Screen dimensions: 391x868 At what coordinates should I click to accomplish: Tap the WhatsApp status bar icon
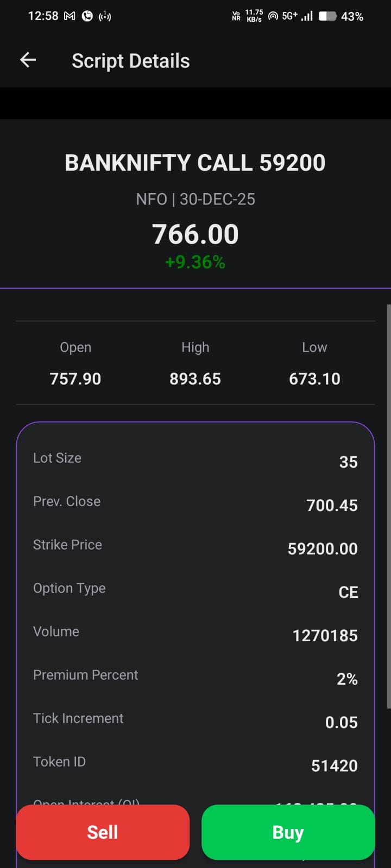tap(87, 16)
